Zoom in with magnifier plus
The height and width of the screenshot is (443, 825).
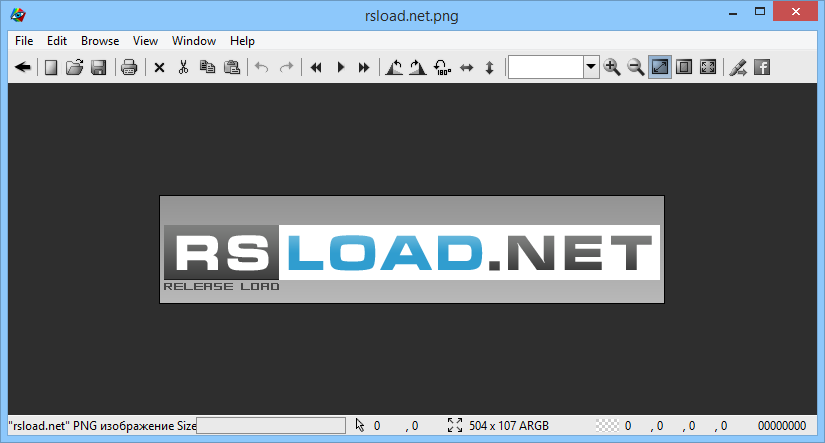pos(612,67)
